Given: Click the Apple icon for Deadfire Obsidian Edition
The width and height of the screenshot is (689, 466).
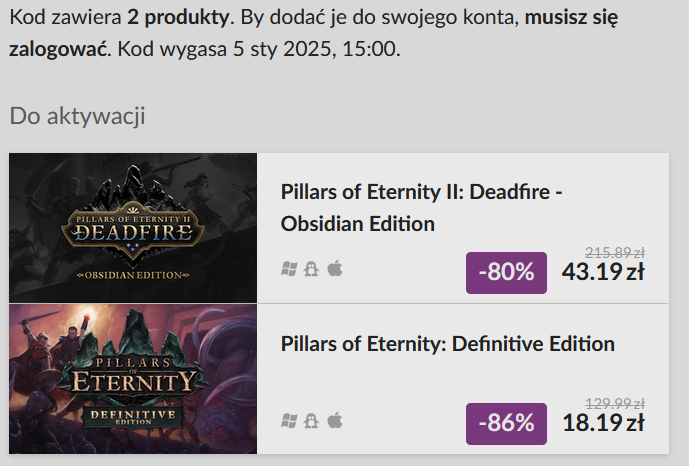Looking at the screenshot, I should [x=334, y=270].
